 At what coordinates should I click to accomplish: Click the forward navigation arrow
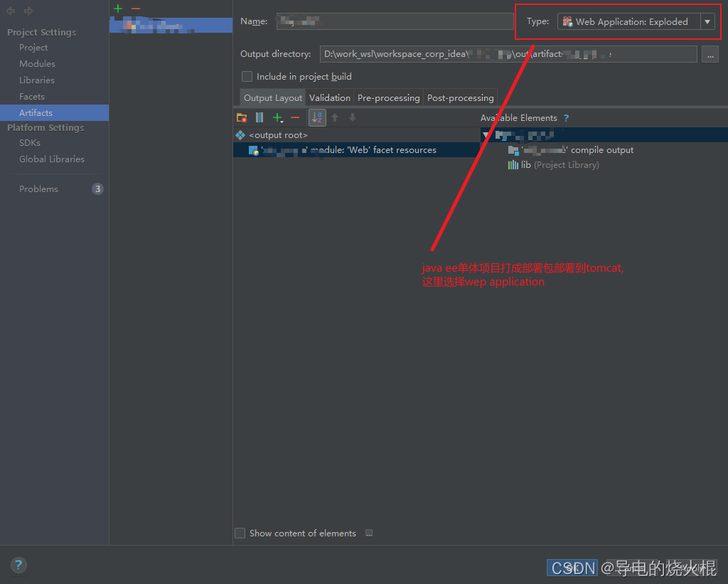(x=28, y=10)
